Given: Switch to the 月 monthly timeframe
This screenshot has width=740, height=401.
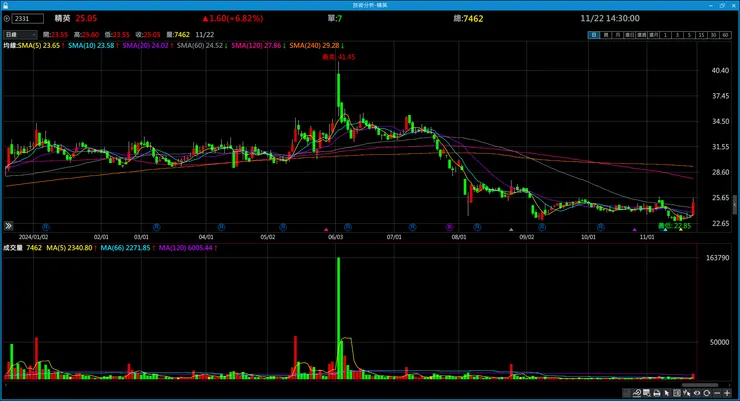Looking at the screenshot, I should point(618,35).
